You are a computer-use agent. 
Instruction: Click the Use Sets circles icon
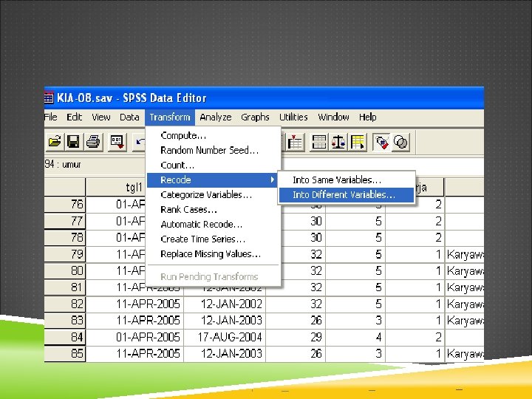pyautogui.click(x=400, y=141)
